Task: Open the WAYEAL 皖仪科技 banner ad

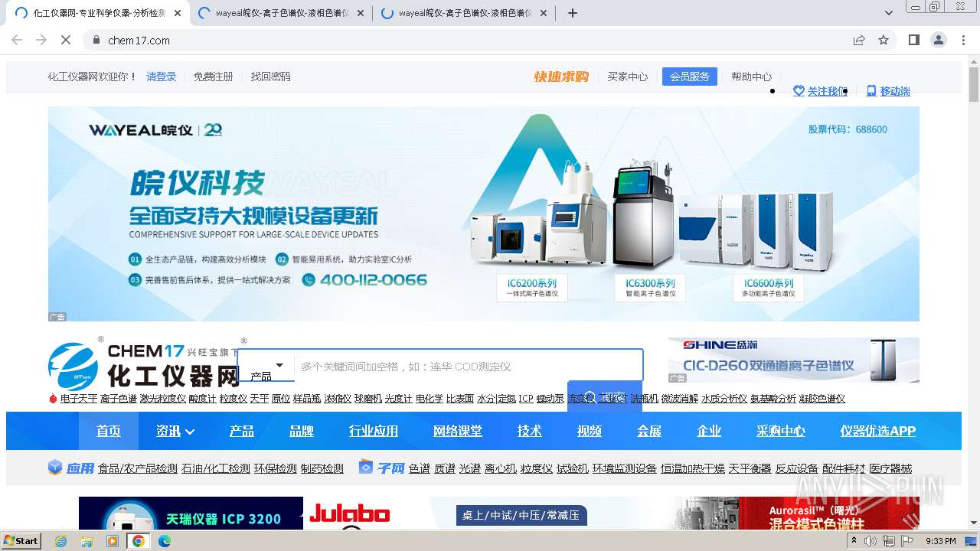Action: [x=484, y=214]
